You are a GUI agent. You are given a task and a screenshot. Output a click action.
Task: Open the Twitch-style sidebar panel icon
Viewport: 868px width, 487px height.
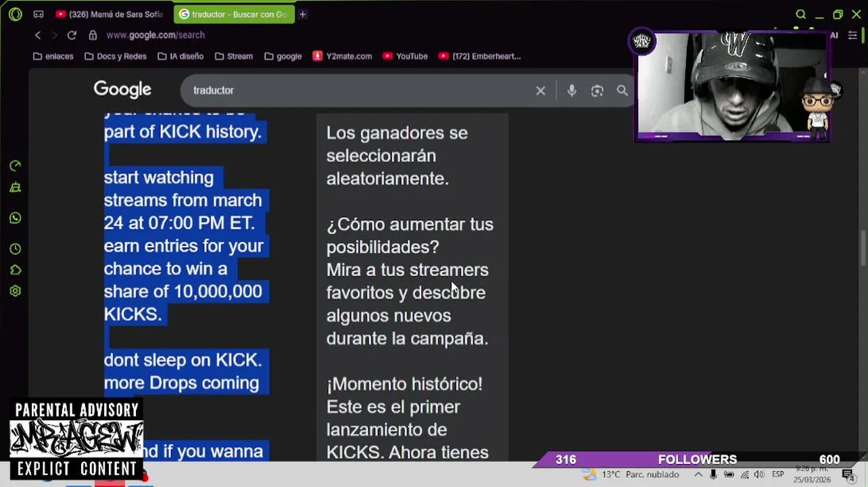point(16,188)
